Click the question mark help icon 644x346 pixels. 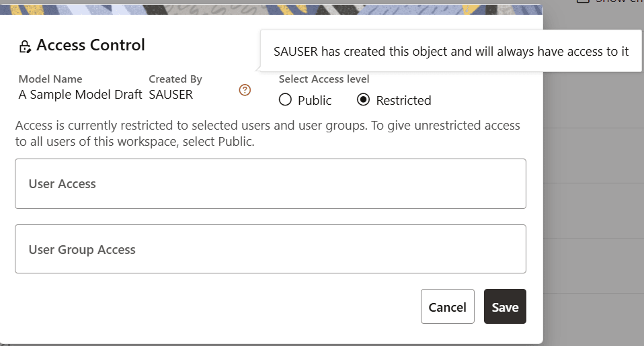click(245, 90)
